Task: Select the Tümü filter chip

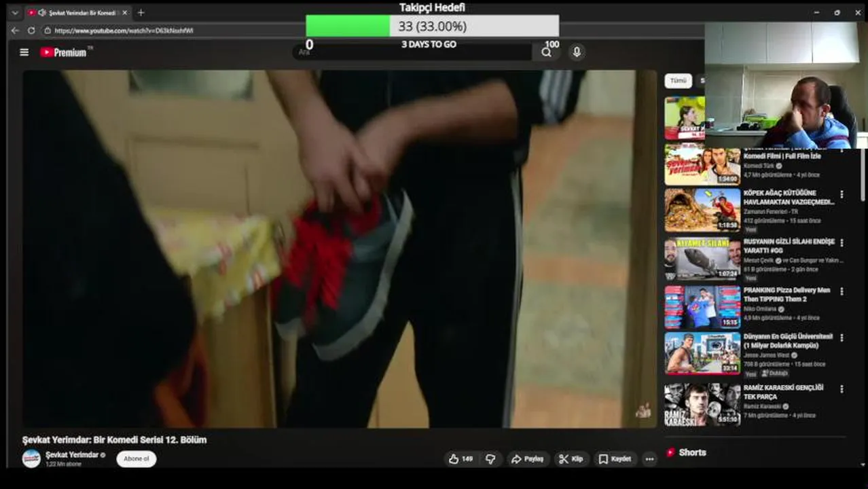Action: [x=679, y=81]
